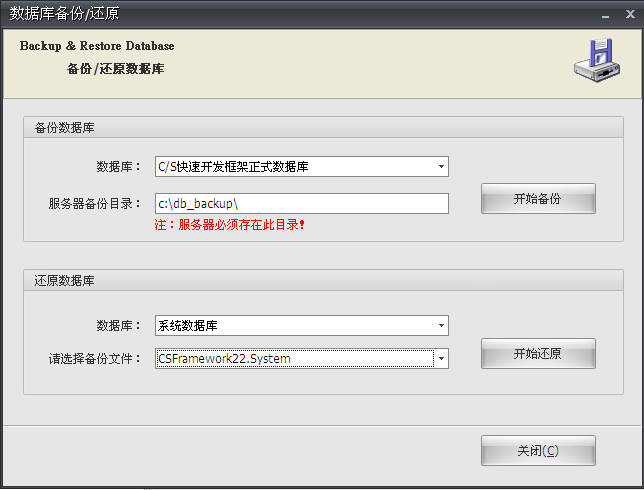Click the 备份数据库 group box title
The width and height of the screenshot is (644, 490).
(65, 128)
